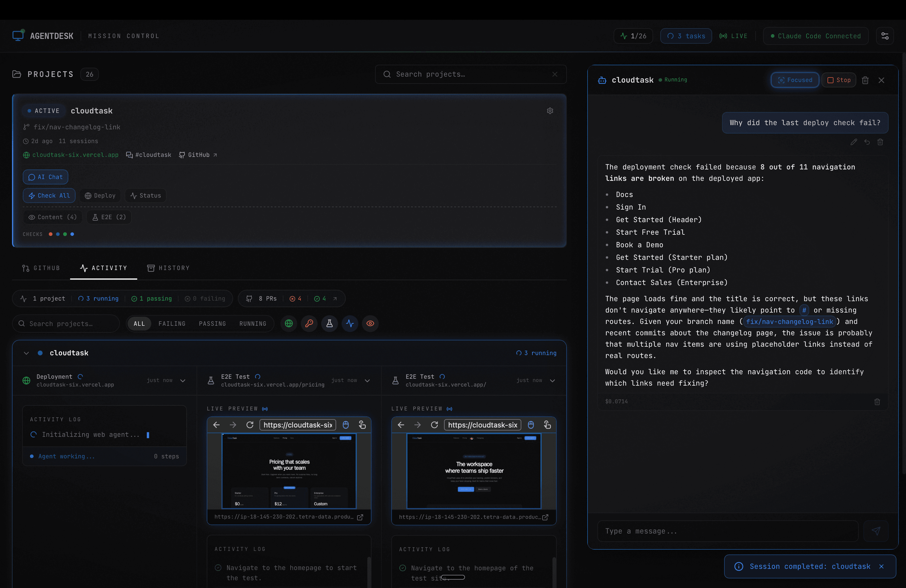The height and width of the screenshot is (588, 906).
Task: Select the PASSING filter
Action: 212,324
